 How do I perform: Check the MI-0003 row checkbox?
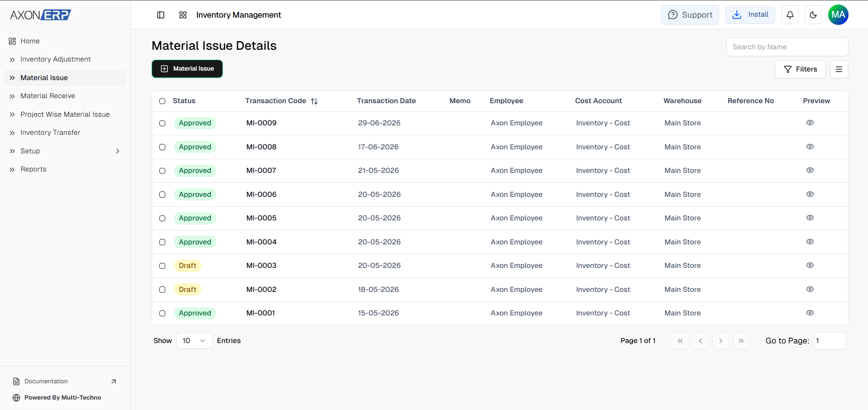(163, 266)
